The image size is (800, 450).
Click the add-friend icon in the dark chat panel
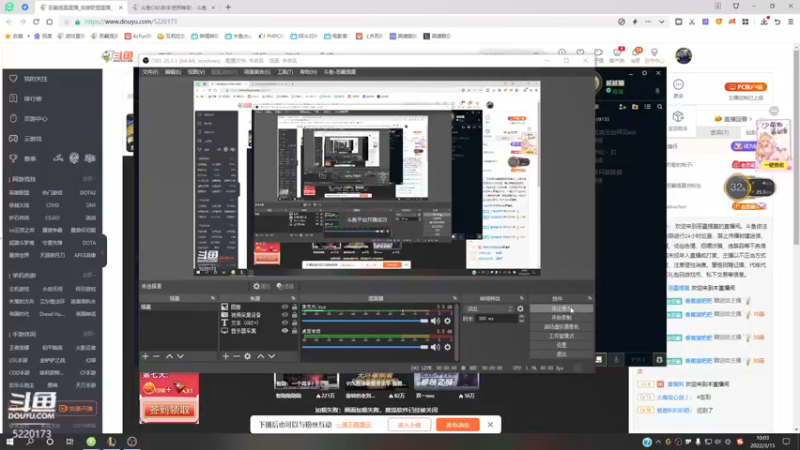tap(622, 107)
